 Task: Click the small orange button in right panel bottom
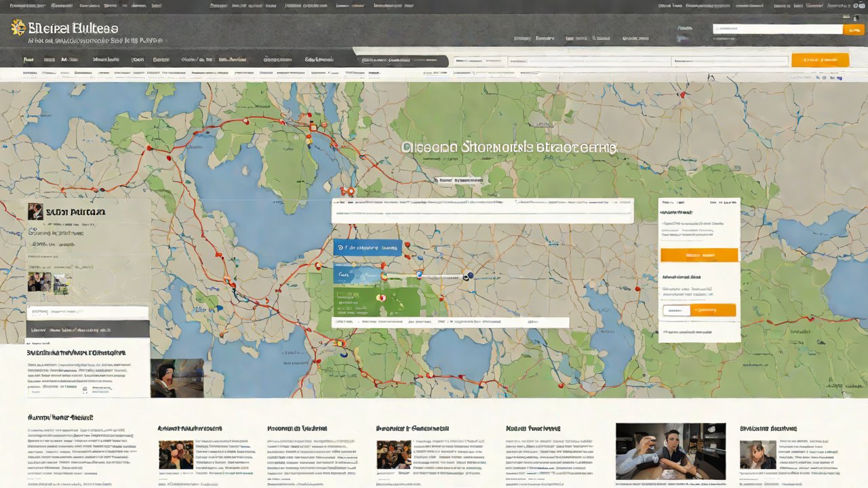(x=713, y=310)
